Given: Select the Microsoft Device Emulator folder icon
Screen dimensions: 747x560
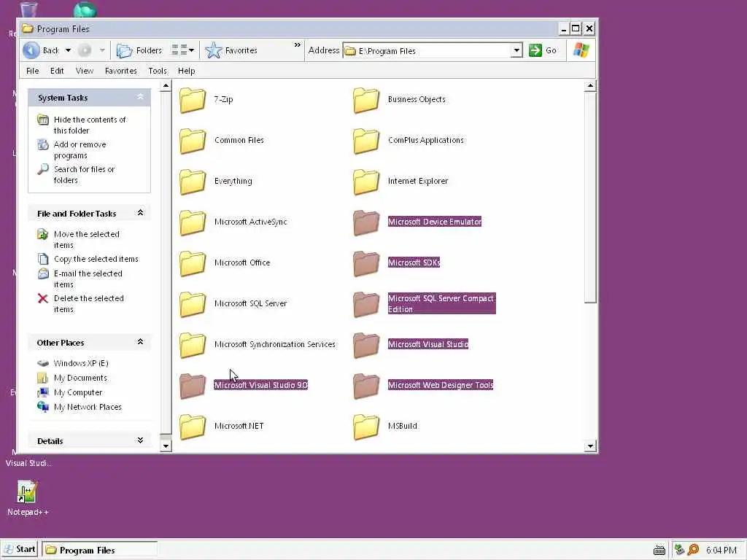Looking at the screenshot, I should tap(366, 223).
